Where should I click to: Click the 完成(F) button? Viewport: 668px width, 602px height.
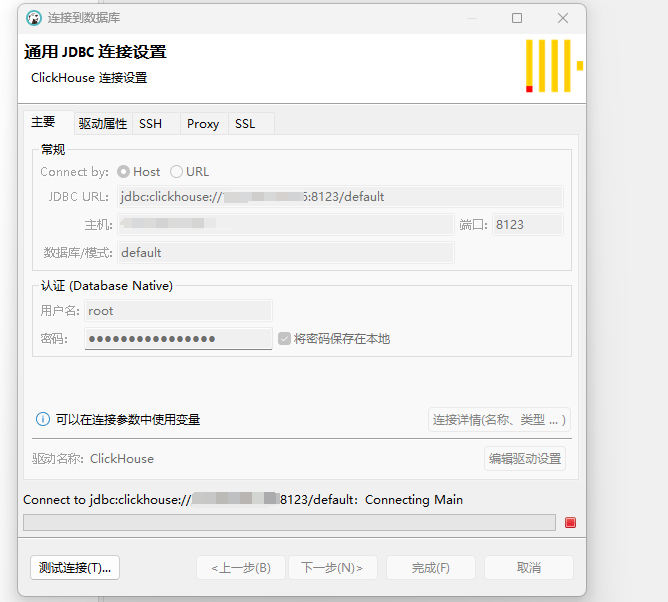click(x=431, y=567)
